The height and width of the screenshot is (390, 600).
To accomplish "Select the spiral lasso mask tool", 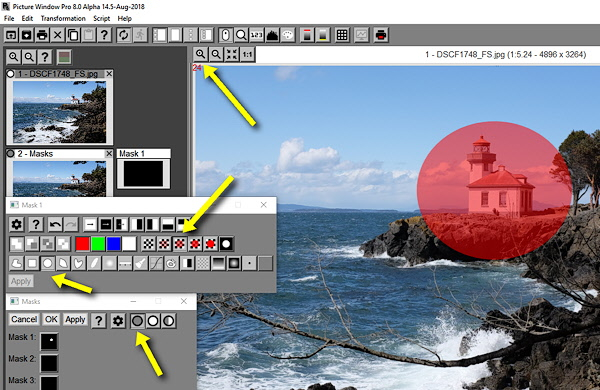I will [171, 263].
